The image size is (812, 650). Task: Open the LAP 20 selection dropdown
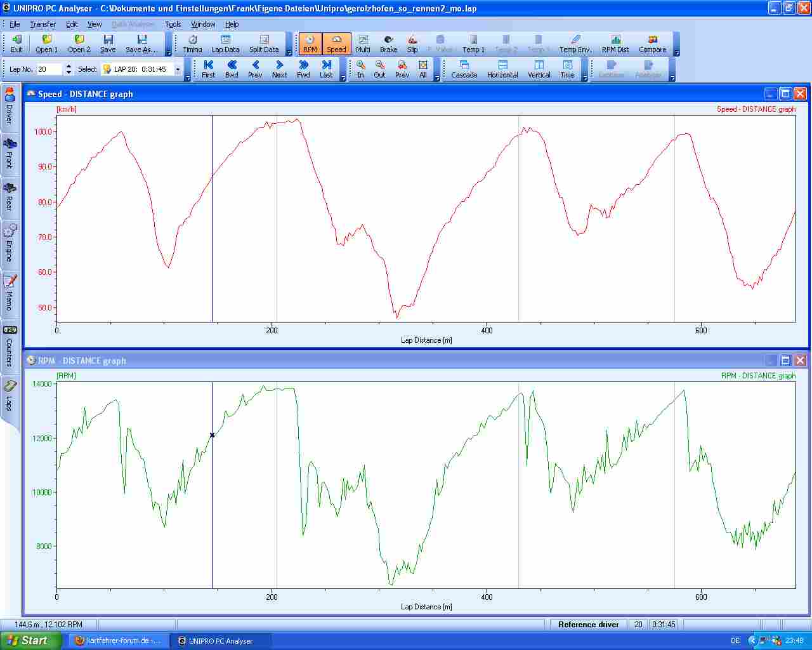click(178, 69)
